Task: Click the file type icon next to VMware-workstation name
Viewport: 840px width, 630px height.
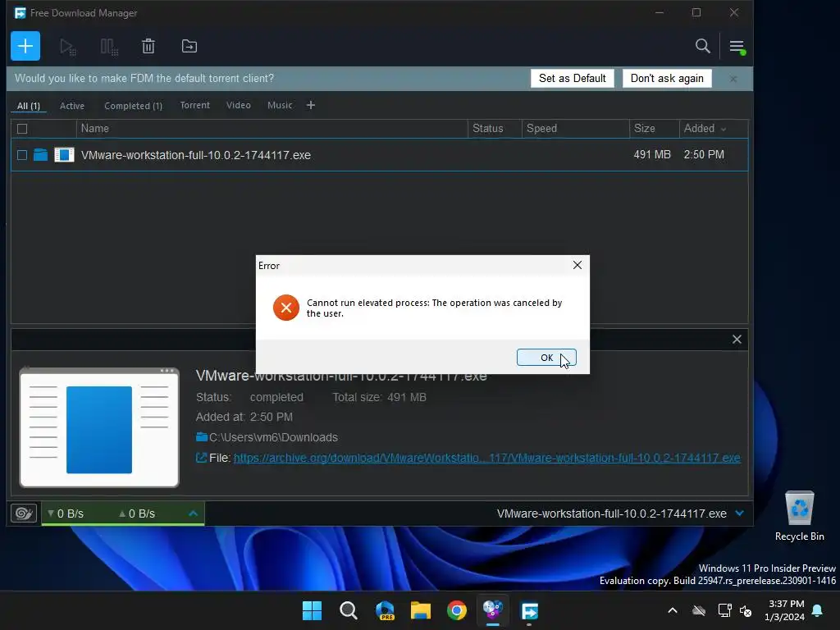Action: pos(64,155)
